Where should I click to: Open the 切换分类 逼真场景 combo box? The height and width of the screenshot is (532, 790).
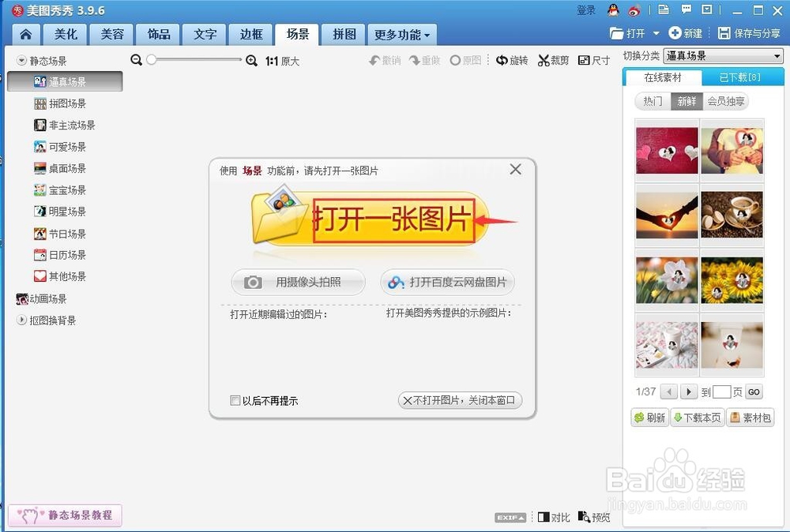(723, 56)
